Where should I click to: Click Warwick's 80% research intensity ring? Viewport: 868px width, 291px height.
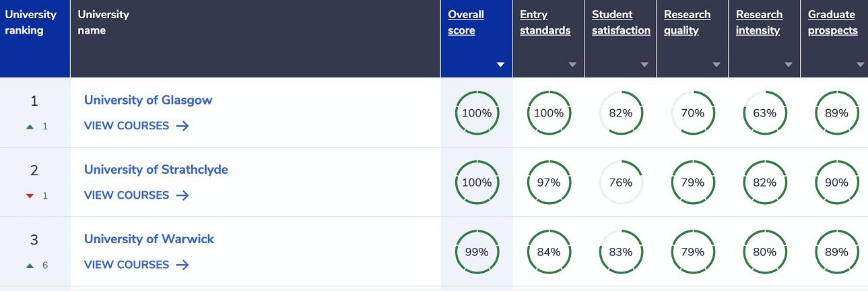(x=764, y=252)
